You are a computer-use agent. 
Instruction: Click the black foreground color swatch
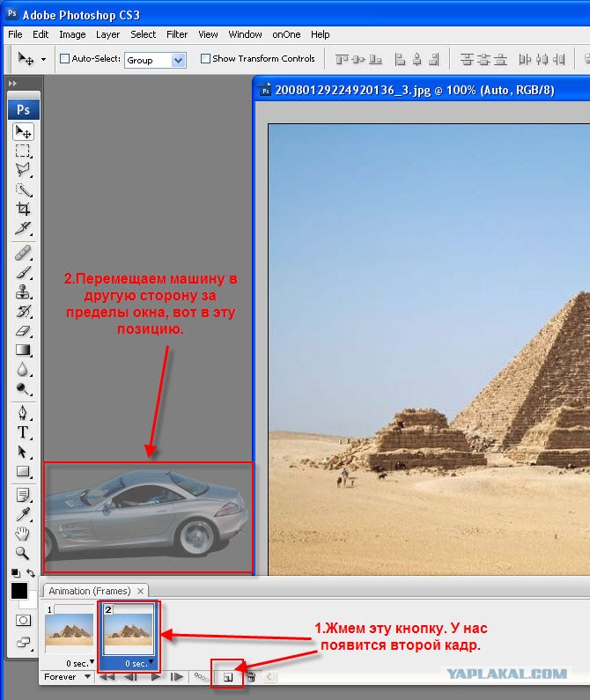point(19,591)
